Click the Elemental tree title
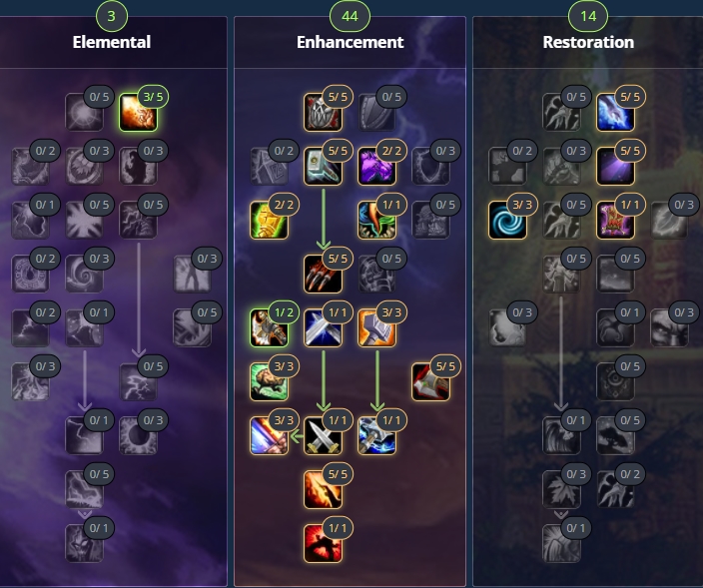The height and width of the screenshot is (588, 703). (x=112, y=42)
